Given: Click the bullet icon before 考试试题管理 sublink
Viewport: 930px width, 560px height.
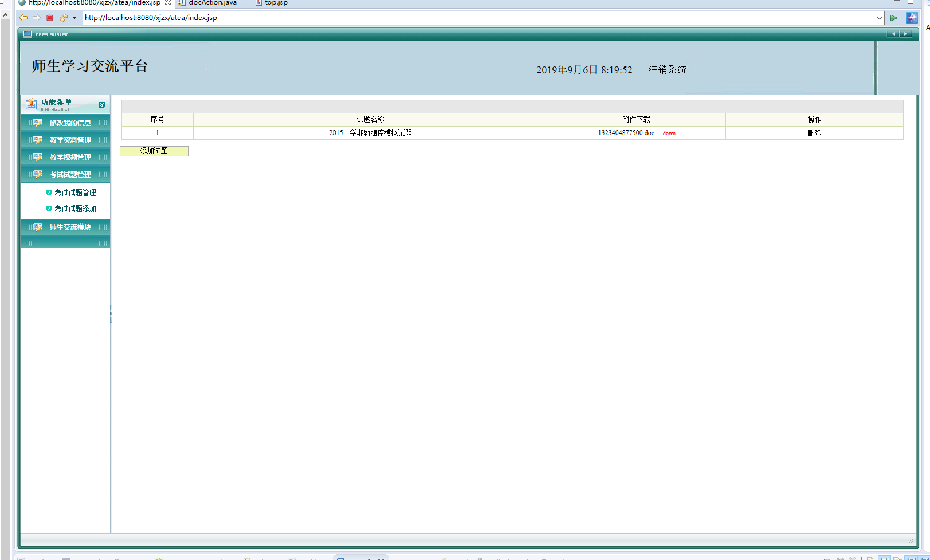Looking at the screenshot, I should (49, 192).
